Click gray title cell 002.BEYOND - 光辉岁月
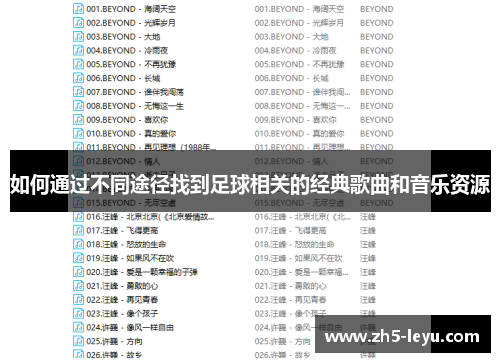 [299, 23]
